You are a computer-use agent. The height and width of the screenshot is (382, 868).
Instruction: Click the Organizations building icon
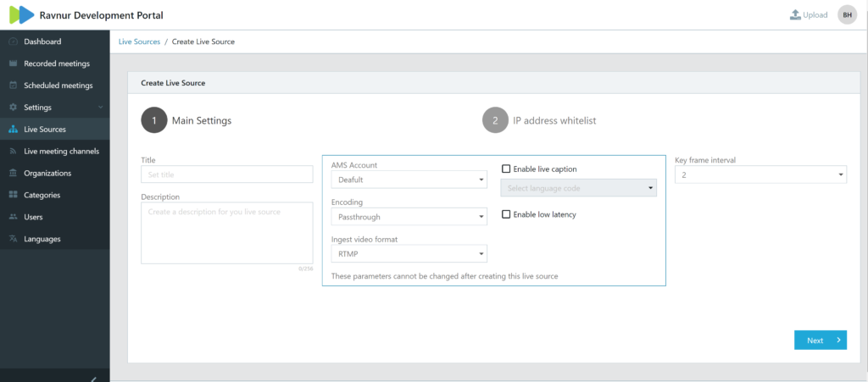13,174
